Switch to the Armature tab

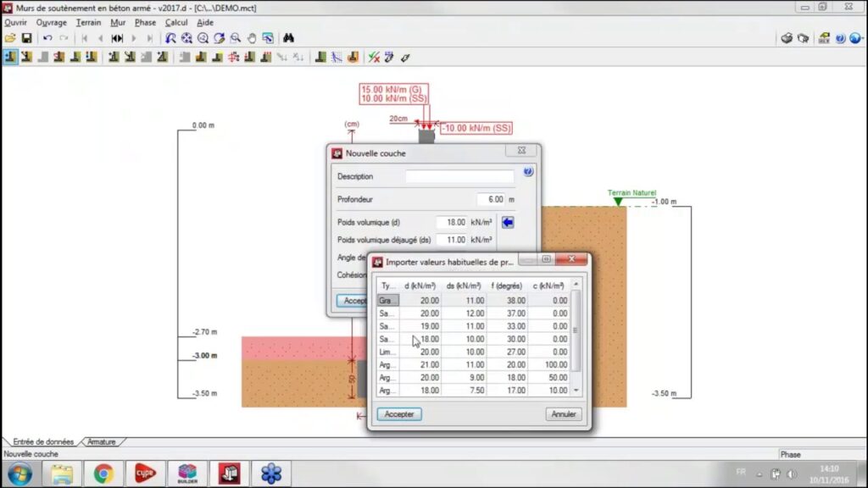coord(101,441)
